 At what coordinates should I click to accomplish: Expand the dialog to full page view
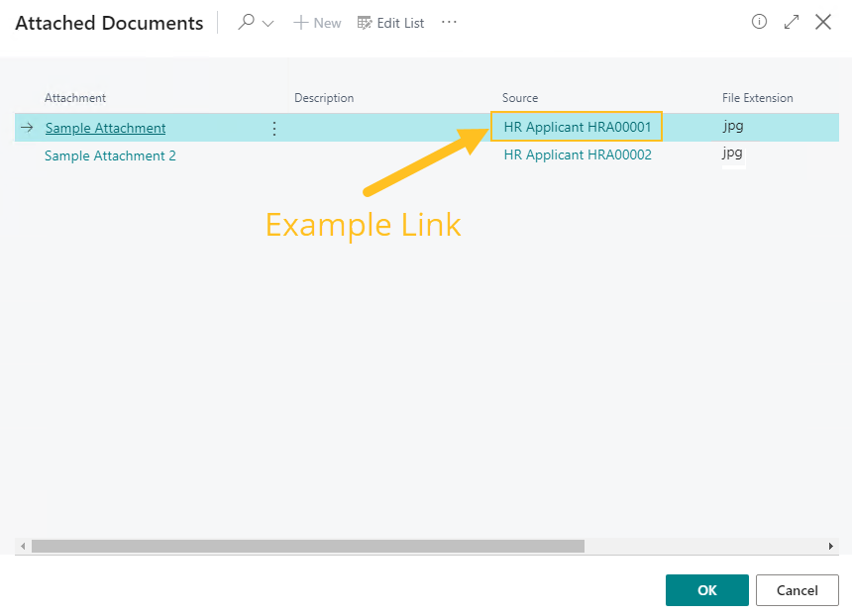pos(791,21)
